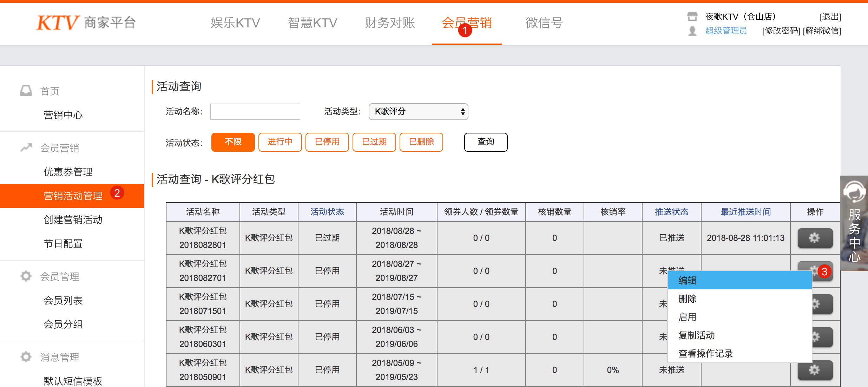The width and height of the screenshot is (868, 387).
Task: Click the 首页 sidebar label
Action: pyautogui.click(x=50, y=91)
